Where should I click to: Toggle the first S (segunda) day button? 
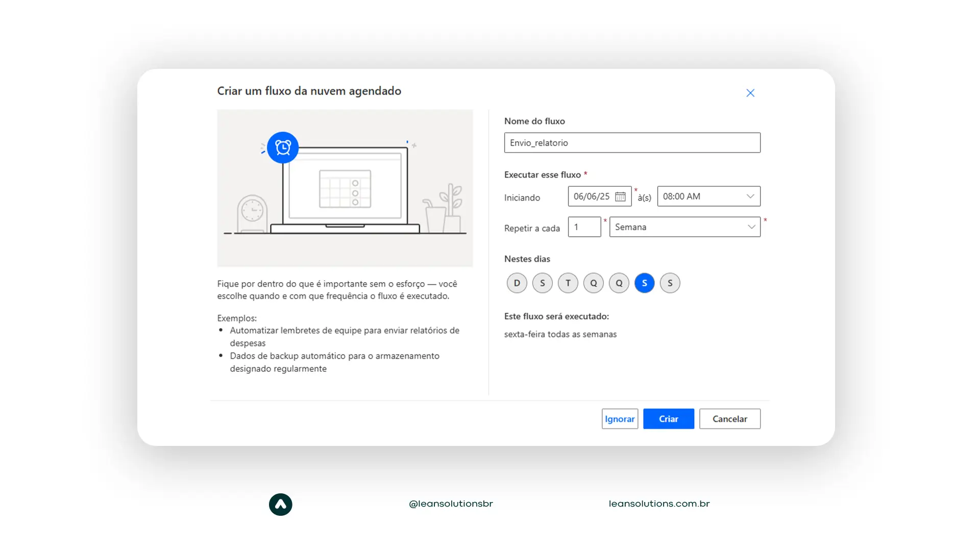[x=542, y=283]
